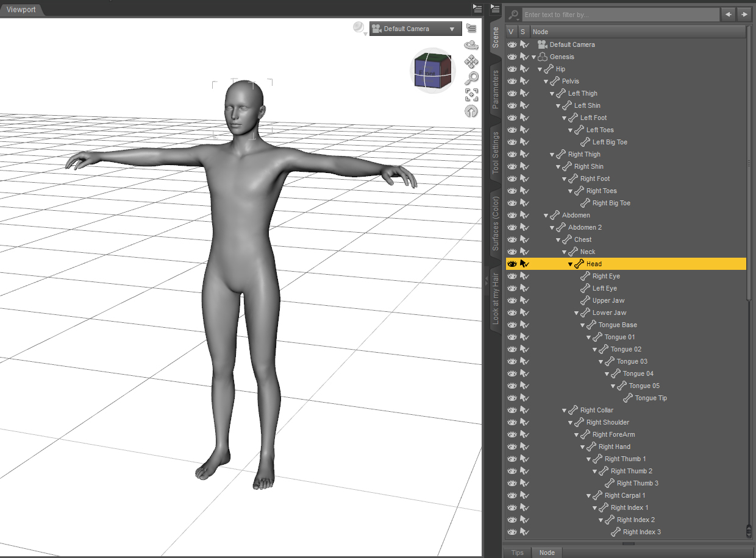
Task: Open the Default Camera dropdown
Action: [415, 29]
